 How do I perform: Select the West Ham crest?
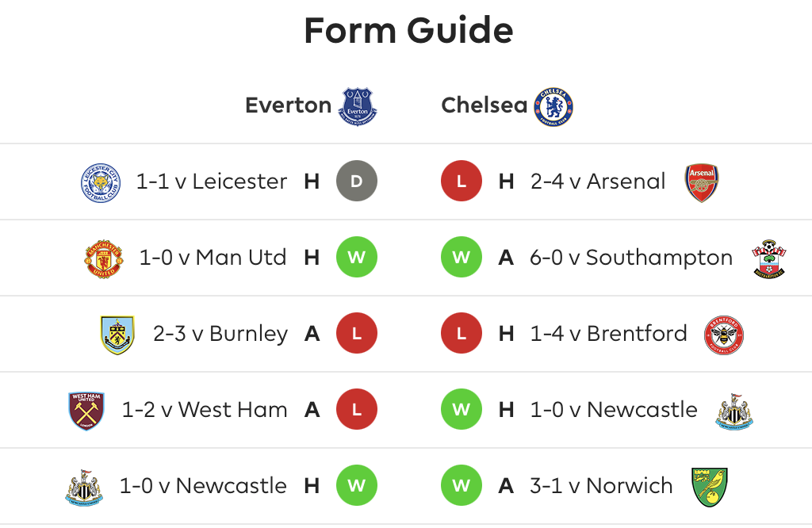[x=86, y=411]
